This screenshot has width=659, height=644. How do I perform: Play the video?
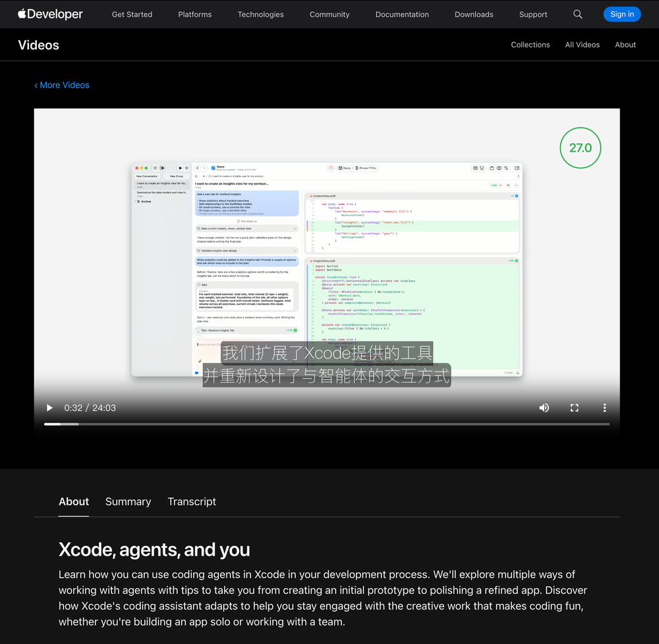pyautogui.click(x=49, y=408)
